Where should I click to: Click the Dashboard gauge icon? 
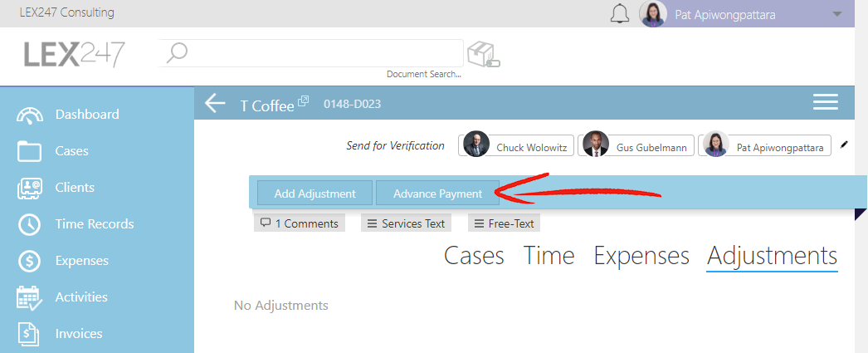pyautogui.click(x=29, y=115)
